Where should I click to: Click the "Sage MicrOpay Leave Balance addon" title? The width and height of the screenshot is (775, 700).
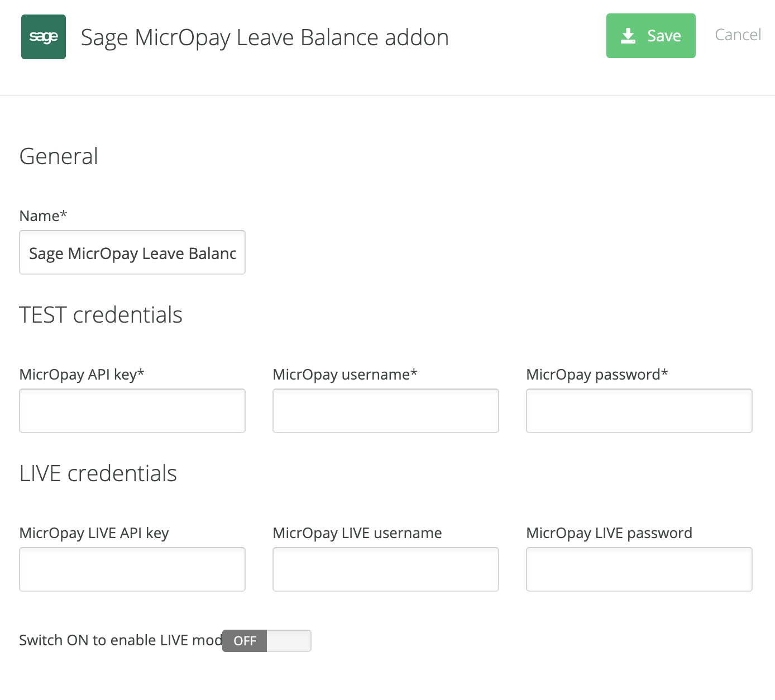(x=265, y=37)
